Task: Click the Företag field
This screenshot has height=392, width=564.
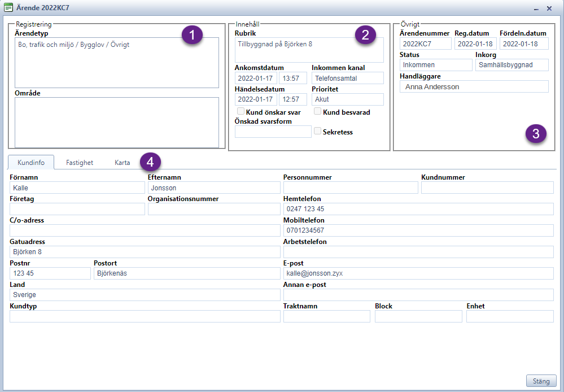Action: coord(77,209)
